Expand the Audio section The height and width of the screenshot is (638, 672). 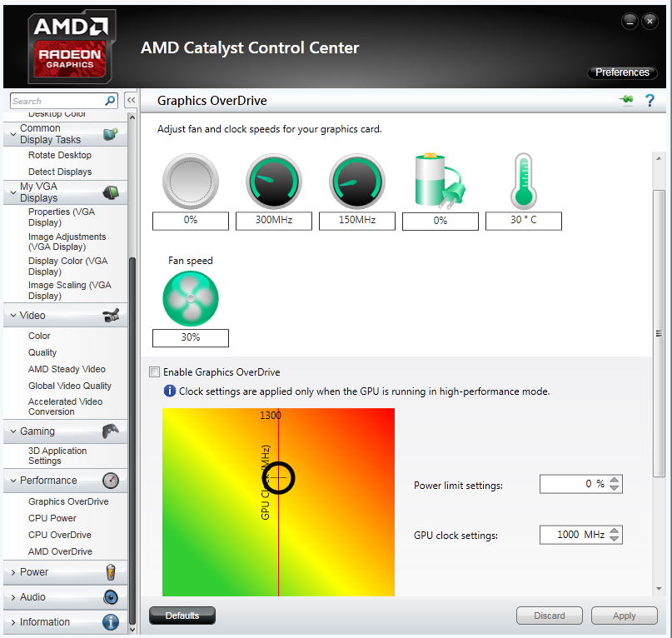pyautogui.click(x=13, y=597)
